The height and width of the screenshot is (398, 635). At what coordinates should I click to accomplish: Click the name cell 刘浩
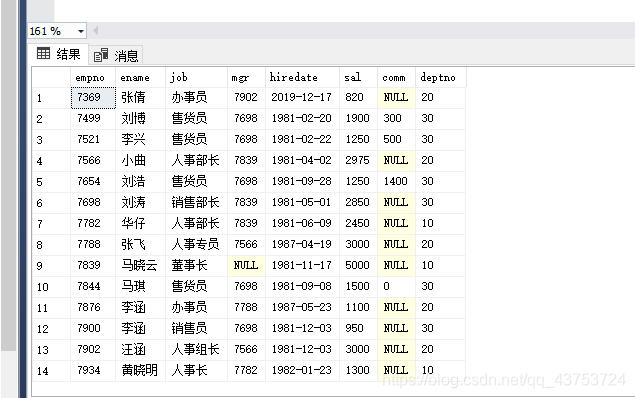(x=141, y=182)
